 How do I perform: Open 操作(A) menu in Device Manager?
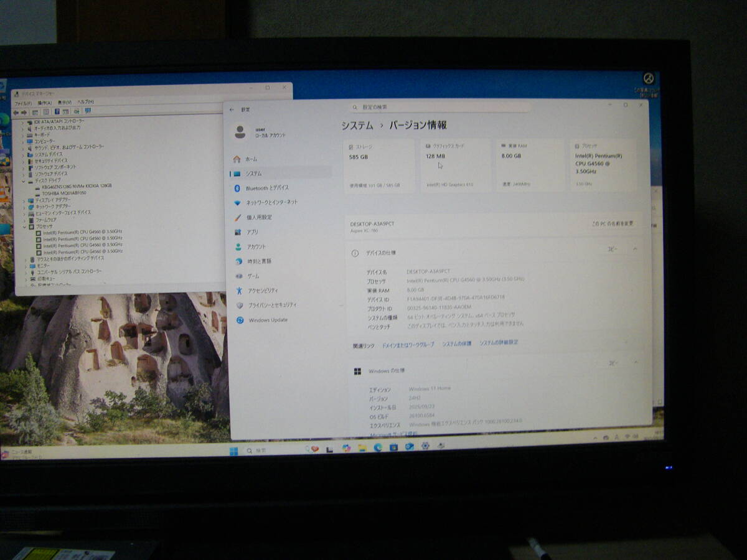click(x=44, y=103)
